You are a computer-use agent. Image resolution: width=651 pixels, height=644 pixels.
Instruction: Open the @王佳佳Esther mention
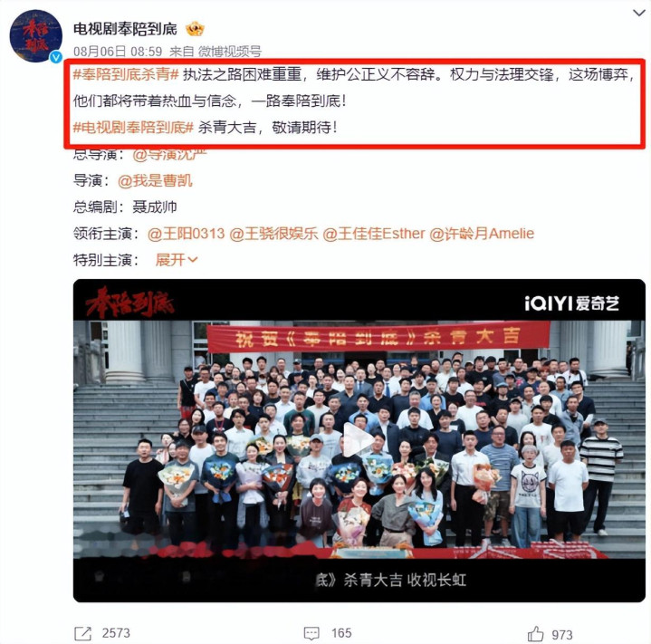374,234
